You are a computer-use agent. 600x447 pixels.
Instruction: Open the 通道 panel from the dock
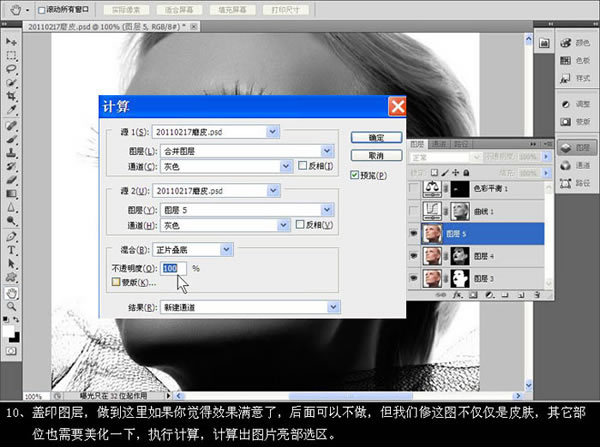click(x=576, y=166)
